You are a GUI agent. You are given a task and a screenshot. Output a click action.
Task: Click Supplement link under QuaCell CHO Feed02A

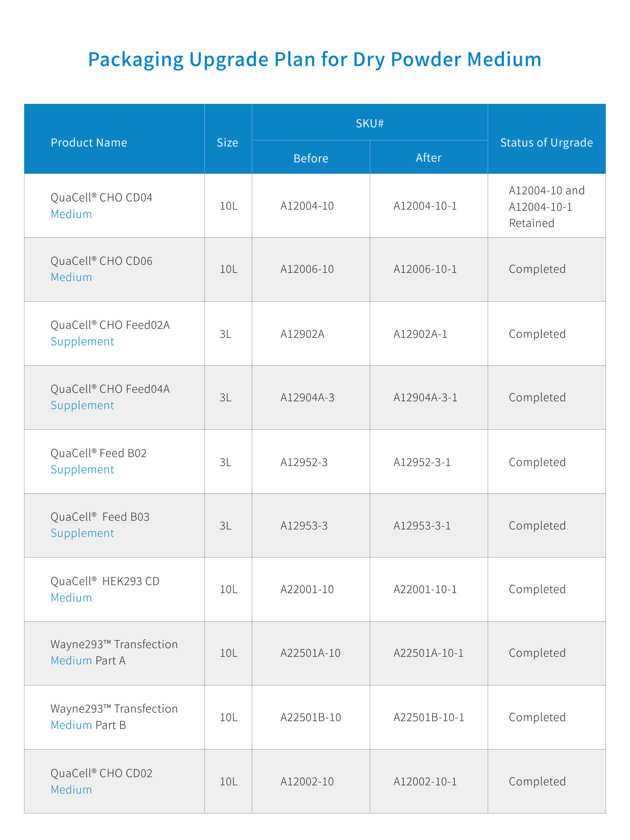coord(82,341)
